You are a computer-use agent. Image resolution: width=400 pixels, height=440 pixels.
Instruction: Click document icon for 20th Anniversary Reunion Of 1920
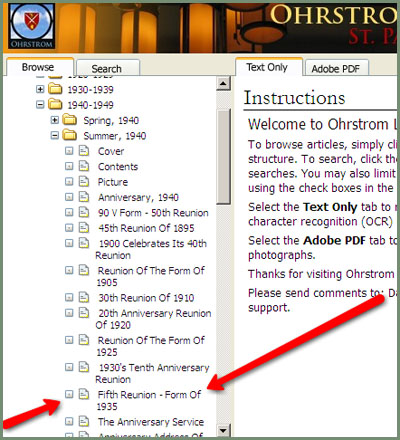click(x=84, y=313)
